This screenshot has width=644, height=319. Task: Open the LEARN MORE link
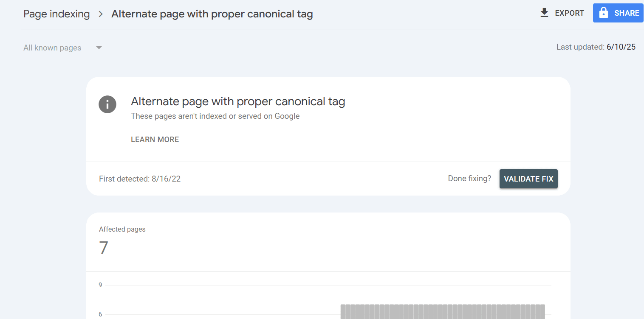click(155, 139)
